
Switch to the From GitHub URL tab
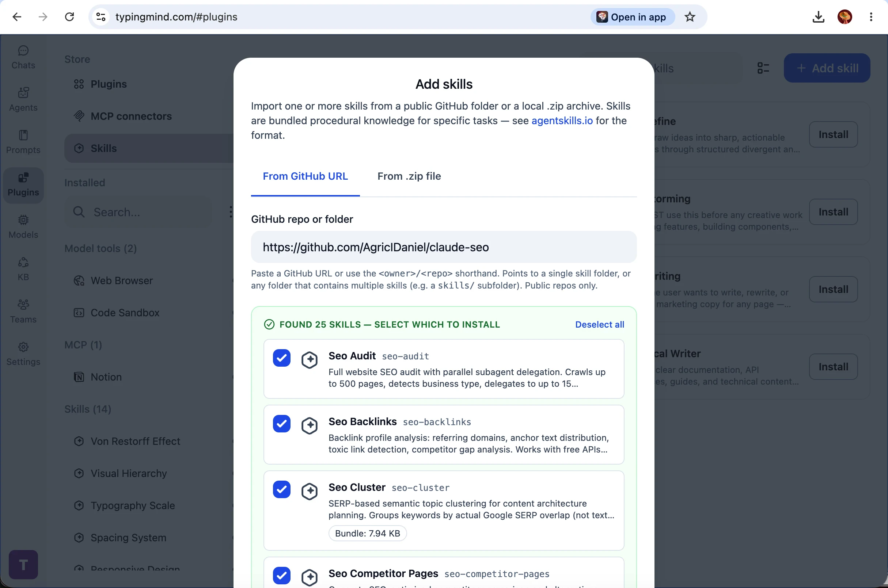[x=306, y=176]
